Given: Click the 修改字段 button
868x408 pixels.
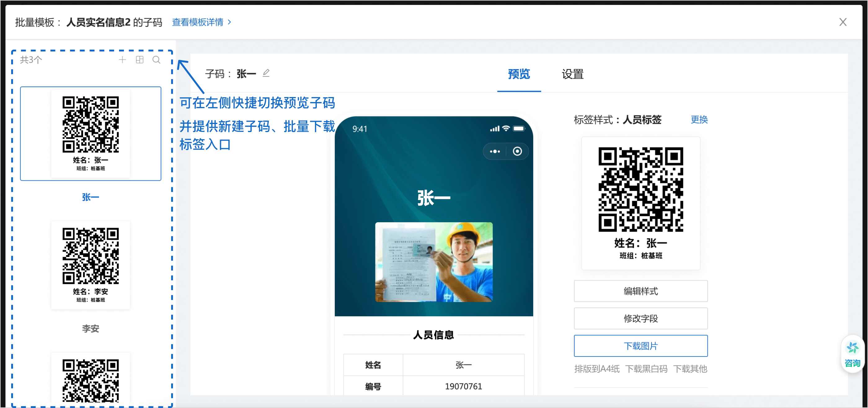Looking at the screenshot, I should [x=640, y=318].
